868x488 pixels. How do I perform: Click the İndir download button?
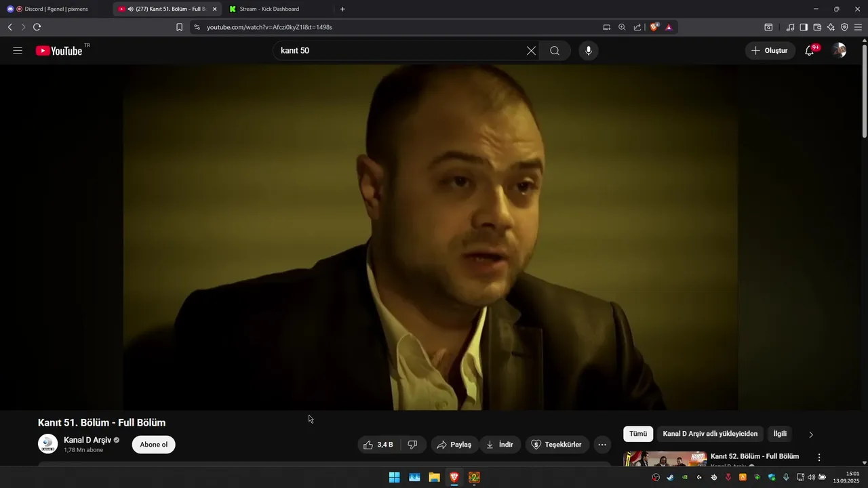[500, 445]
